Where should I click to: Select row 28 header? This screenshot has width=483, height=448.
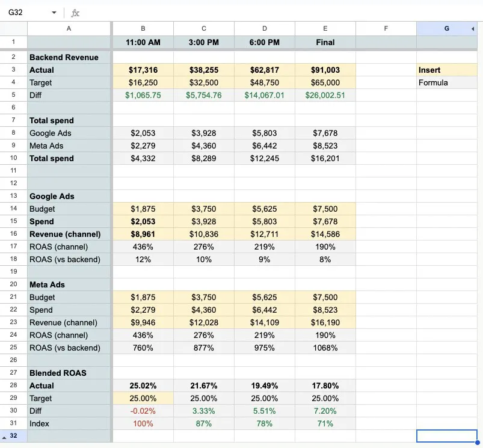pos(13,385)
